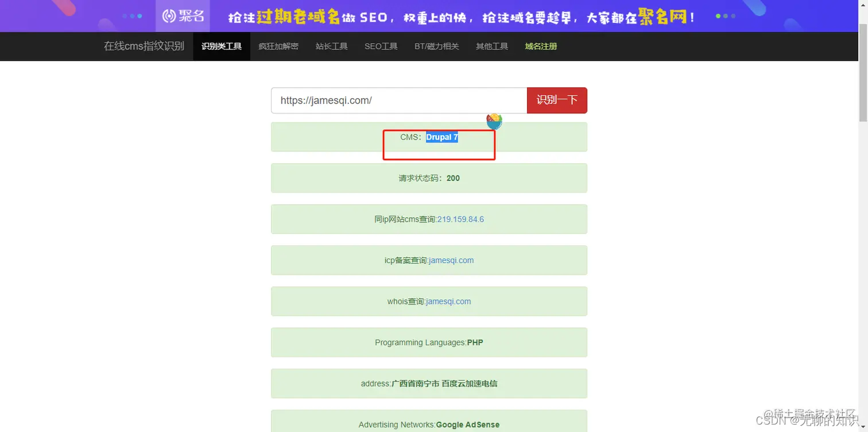Open the 其他工具 menu item
Image resolution: width=868 pixels, height=432 pixels.
pyautogui.click(x=491, y=46)
